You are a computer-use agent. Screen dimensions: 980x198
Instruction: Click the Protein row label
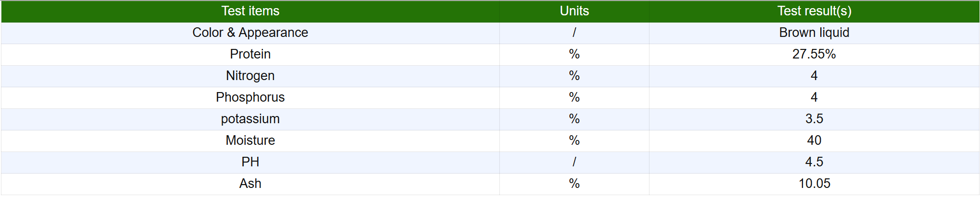click(250, 54)
